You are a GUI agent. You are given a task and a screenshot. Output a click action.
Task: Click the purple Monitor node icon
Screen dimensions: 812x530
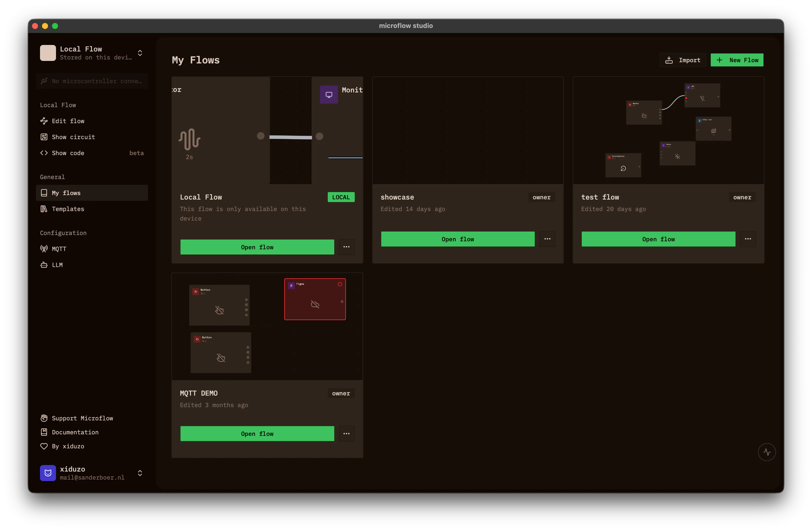pos(329,95)
